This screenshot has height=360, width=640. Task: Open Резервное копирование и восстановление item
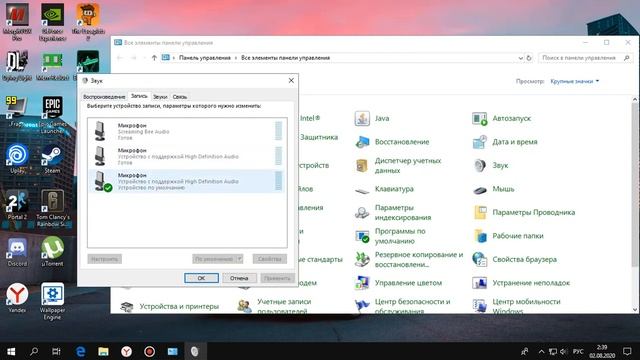409,259
